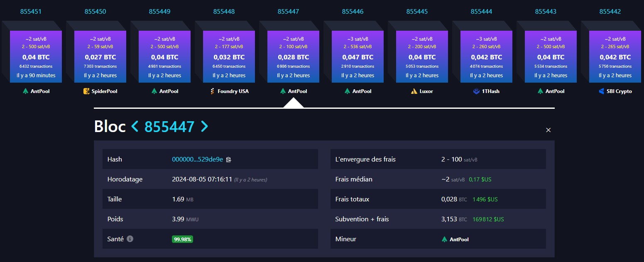The height and width of the screenshot is (262, 644).
Task: Click the copy icon next to the block hash
Action: [228, 159]
